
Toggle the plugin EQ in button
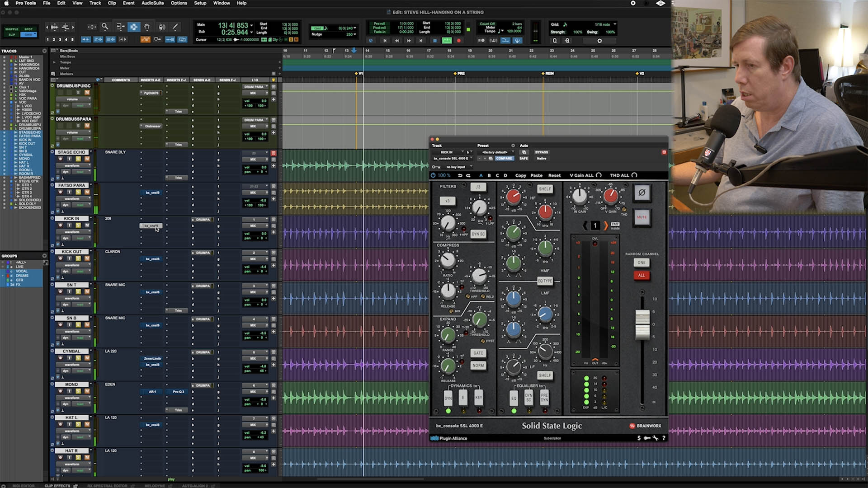[514, 398]
